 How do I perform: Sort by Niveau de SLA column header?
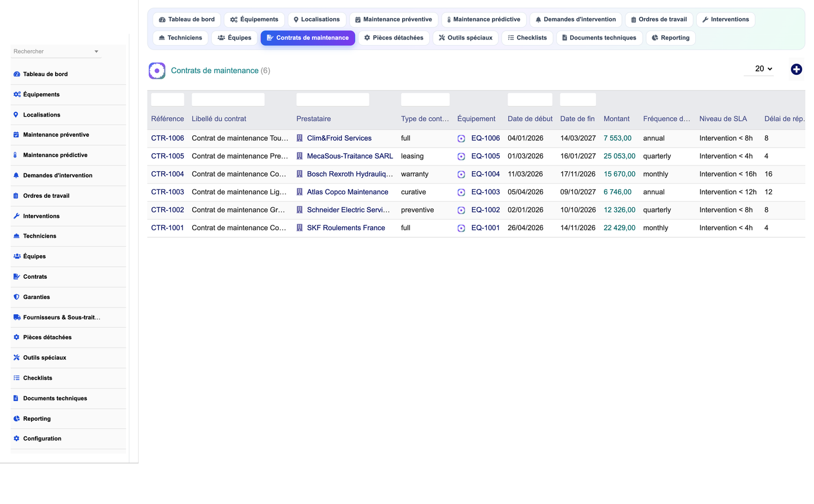pos(723,119)
